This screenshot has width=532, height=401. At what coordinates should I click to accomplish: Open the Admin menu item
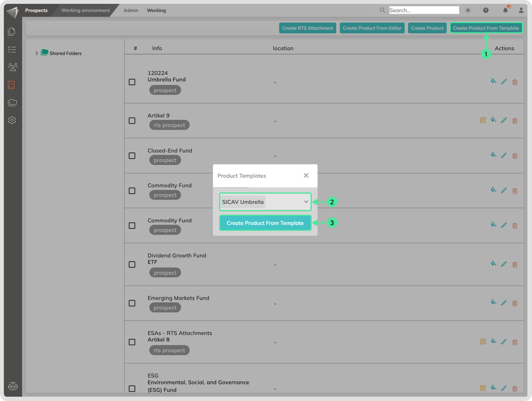click(x=131, y=10)
